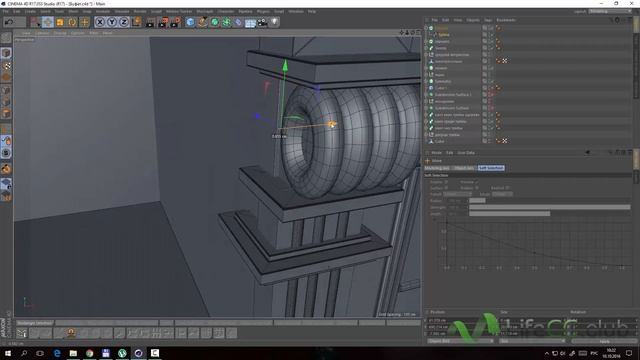The height and width of the screenshot is (360, 640).
Task: Activate the Rotate tool
Action: click(x=72, y=22)
